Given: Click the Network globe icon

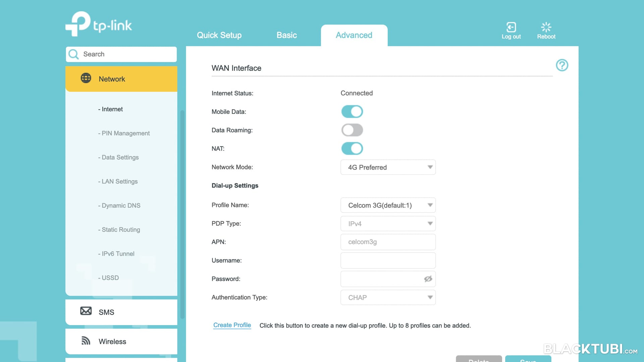Looking at the screenshot, I should pyautogui.click(x=86, y=78).
